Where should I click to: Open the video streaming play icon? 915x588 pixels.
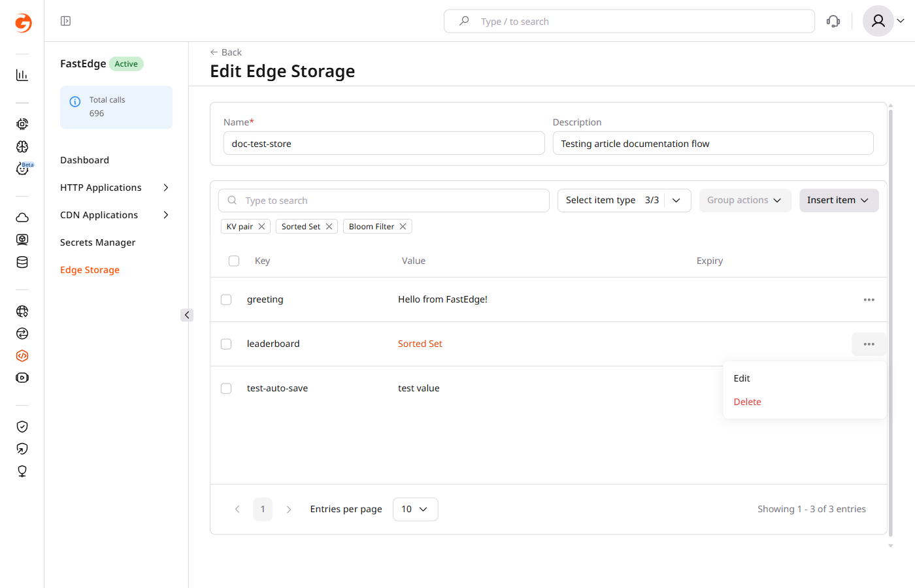tap(22, 378)
